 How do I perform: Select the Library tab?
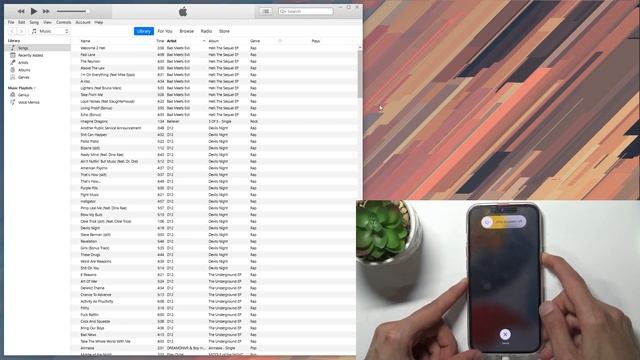tap(144, 31)
